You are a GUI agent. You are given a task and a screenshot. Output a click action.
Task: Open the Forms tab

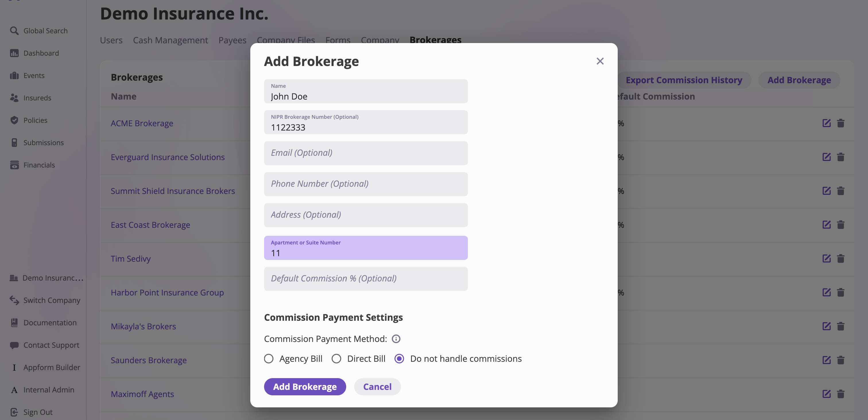tap(338, 40)
